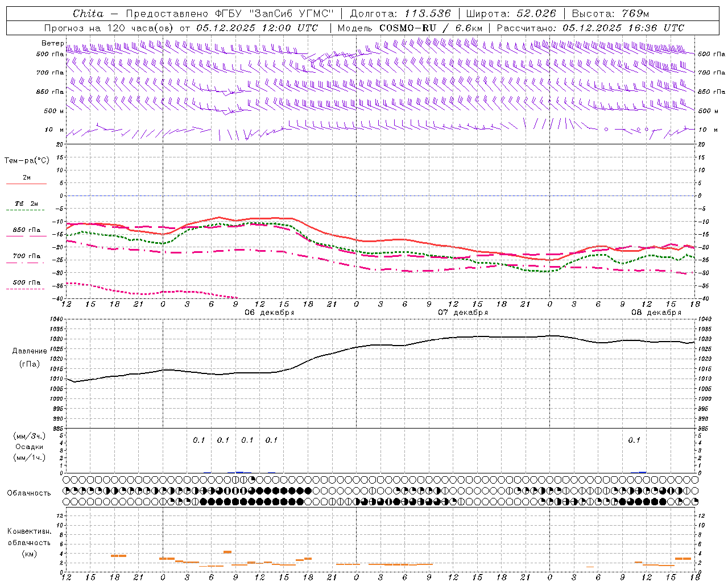Click the 'Прогноз на 120 часа(ов)' forecast text
This screenshot has height=582, width=728.
(x=109, y=28)
